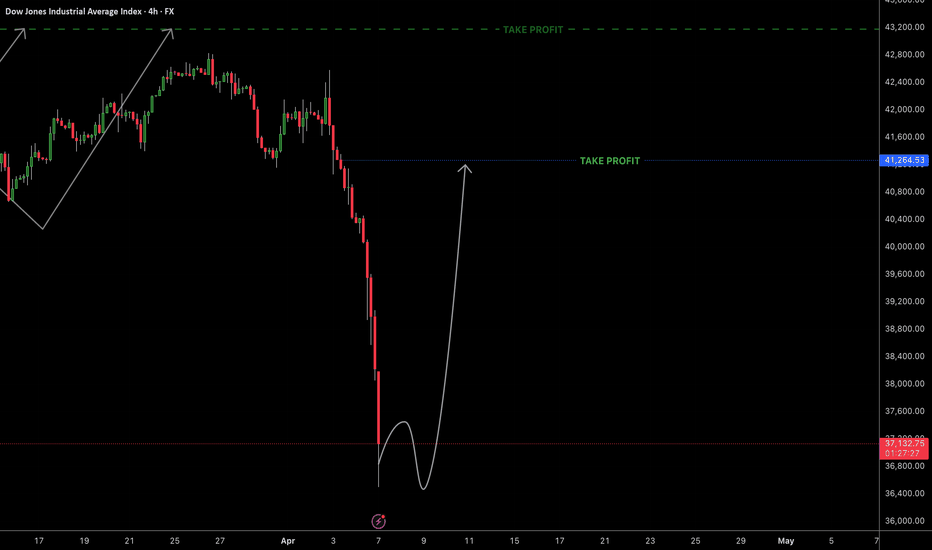932x550 pixels.
Task: Click the 38,400.00 price axis label
Action: pyautogui.click(x=904, y=356)
